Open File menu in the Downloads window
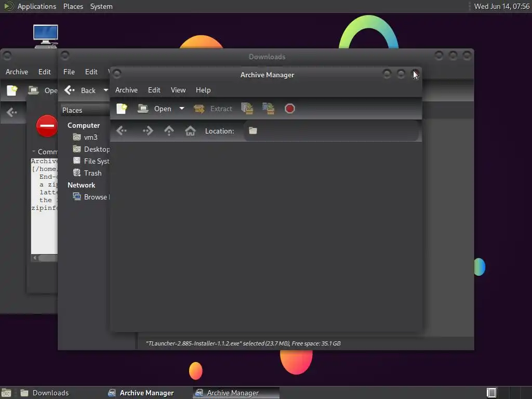Screen dimensions: 532x399 pyautogui.click(x=69, y=72)
